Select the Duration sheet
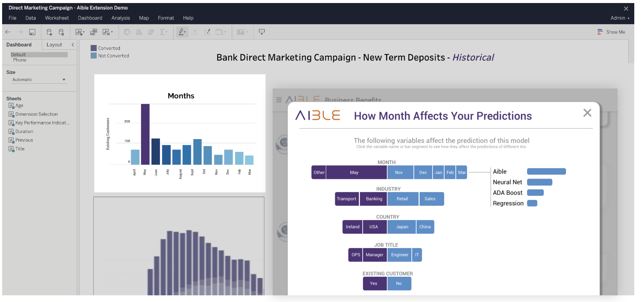 click(21, 132)
